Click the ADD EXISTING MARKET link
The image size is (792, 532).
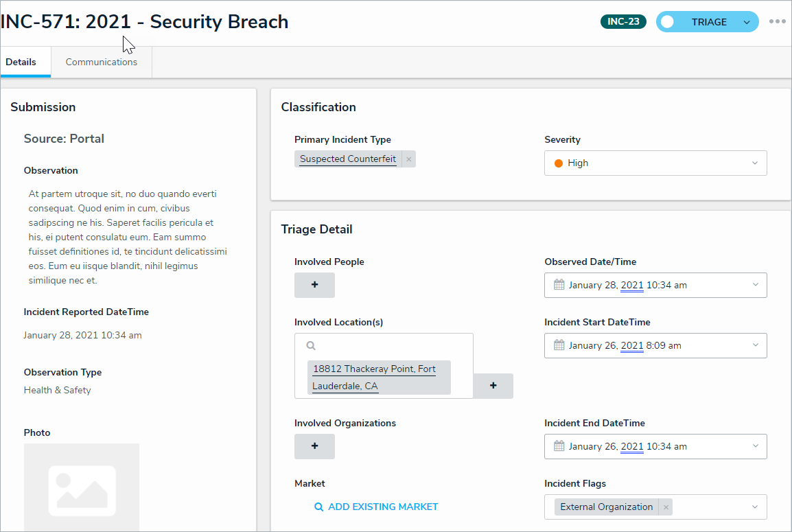tap(376, 507)
